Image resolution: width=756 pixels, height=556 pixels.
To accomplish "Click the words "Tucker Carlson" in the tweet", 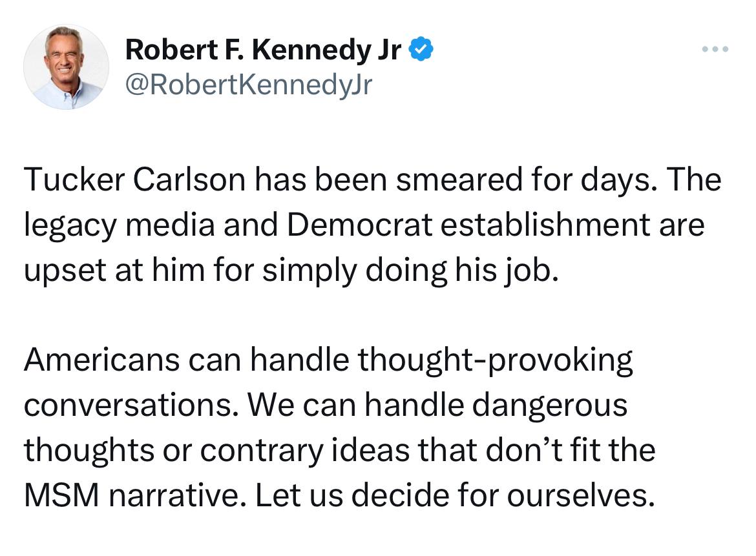I will [134, 180].
